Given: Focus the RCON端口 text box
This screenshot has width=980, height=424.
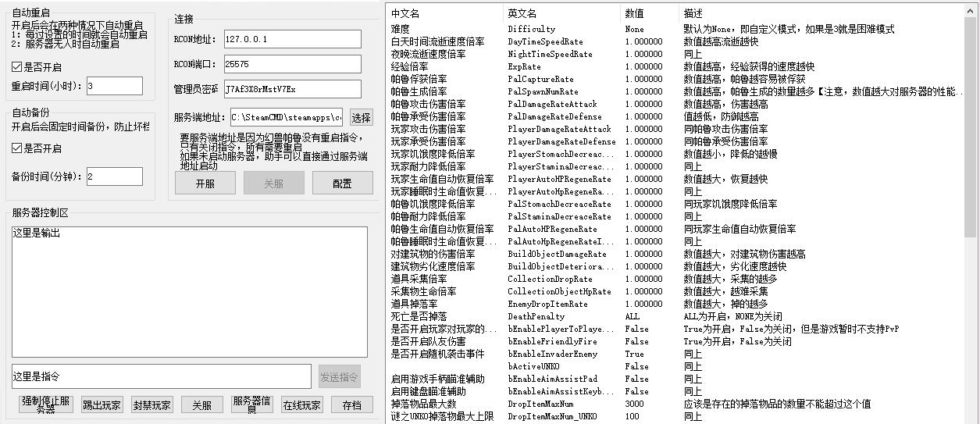Looking at the screenshot, I should point(292,64).
